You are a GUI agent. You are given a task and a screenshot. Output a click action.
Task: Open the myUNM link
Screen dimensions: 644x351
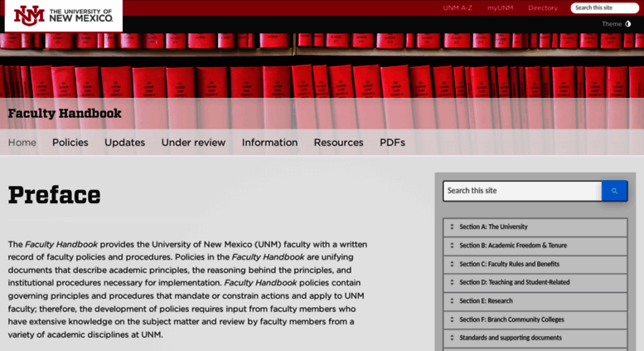(500, 7)
